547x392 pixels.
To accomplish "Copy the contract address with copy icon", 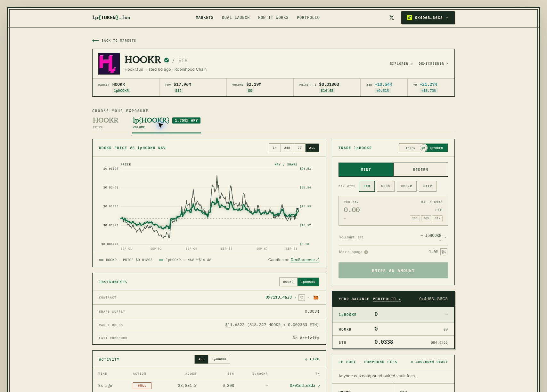I will 302,298.
